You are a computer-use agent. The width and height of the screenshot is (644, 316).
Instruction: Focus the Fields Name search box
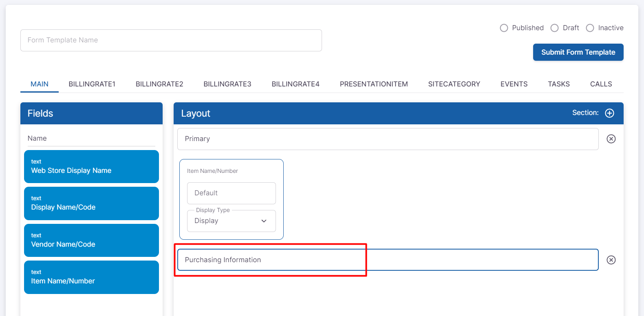[91, 139]
